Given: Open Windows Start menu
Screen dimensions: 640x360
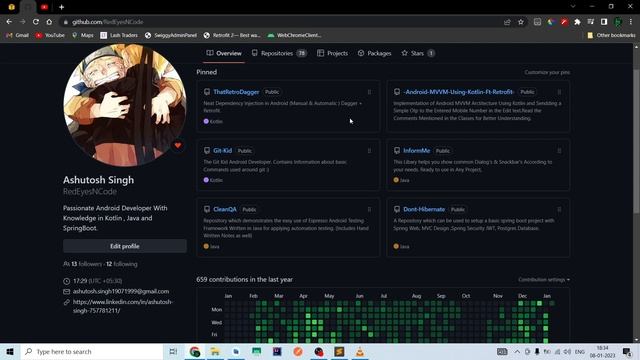Looking at the screenshot, I should (10, 351).
